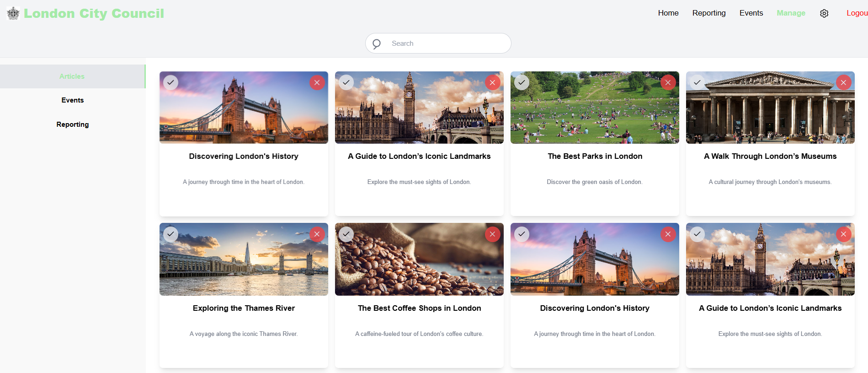Select Reporting tab in sidebar
The height and width of the screenshot is (373, 868).
tap(73, 124)
